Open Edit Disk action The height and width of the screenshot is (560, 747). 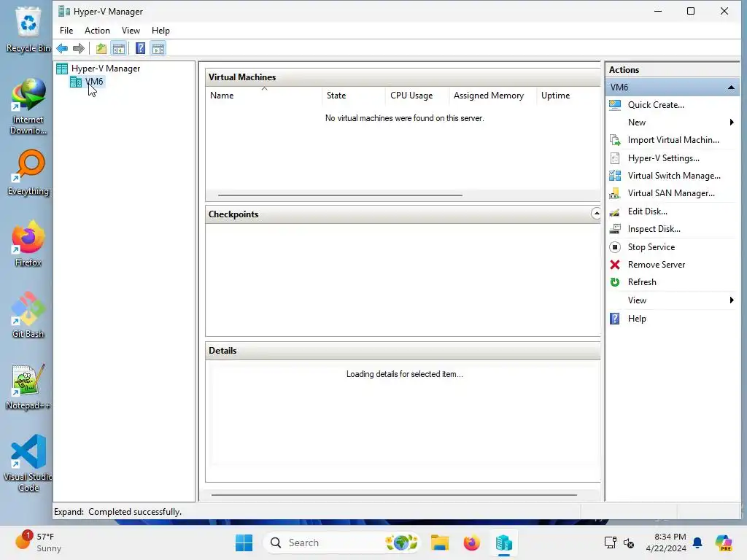[647, 211]
